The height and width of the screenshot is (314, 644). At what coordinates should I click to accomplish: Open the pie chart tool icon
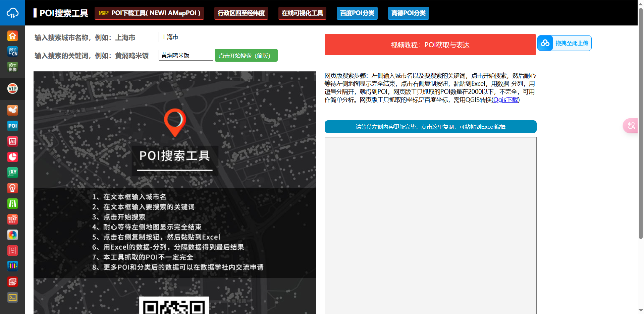12,157
